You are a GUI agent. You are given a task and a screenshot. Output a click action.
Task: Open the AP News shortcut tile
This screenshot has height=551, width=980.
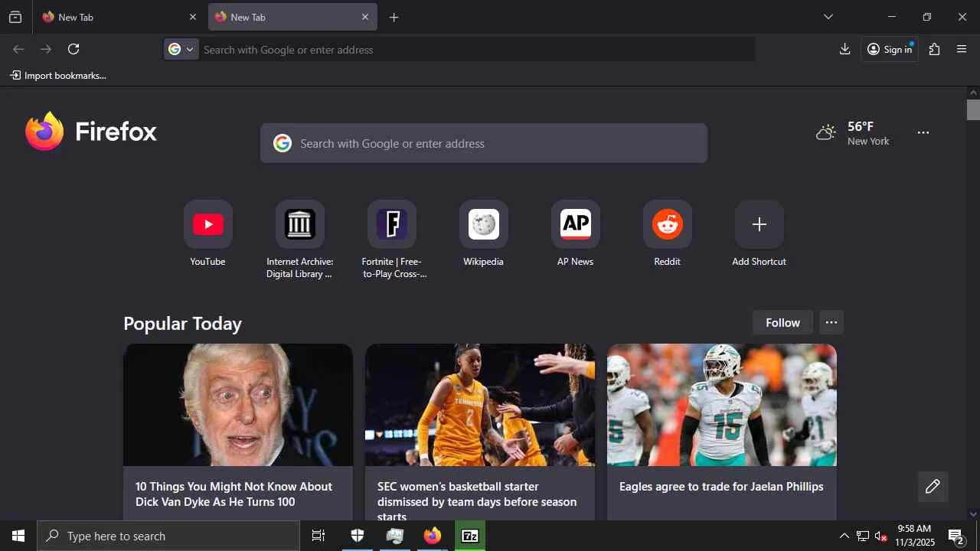tap(575, 224)
